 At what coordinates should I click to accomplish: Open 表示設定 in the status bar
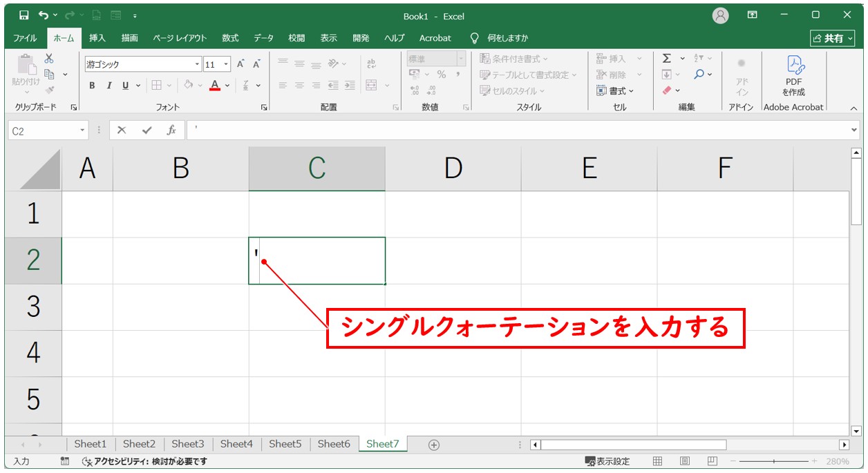pyautogui.click(x=607, y=461)
